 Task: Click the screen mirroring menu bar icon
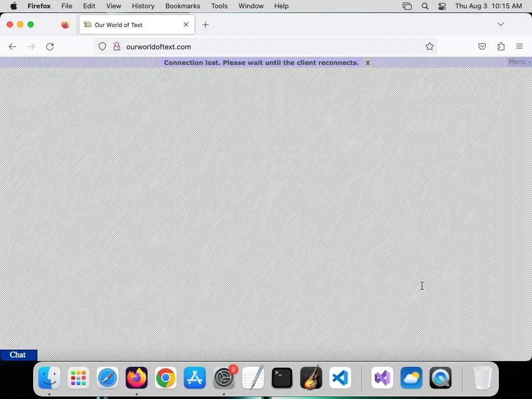click(x=407, y=6)
